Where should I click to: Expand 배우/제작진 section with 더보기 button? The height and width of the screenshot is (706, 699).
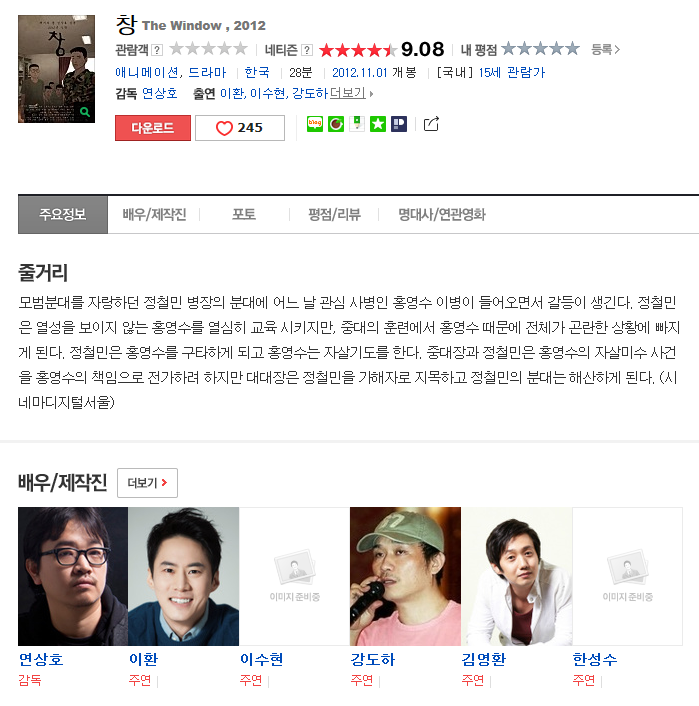point(147,483)
